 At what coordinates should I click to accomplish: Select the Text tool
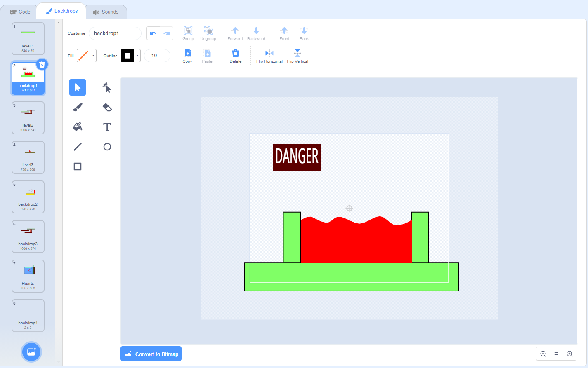(107, 127)
